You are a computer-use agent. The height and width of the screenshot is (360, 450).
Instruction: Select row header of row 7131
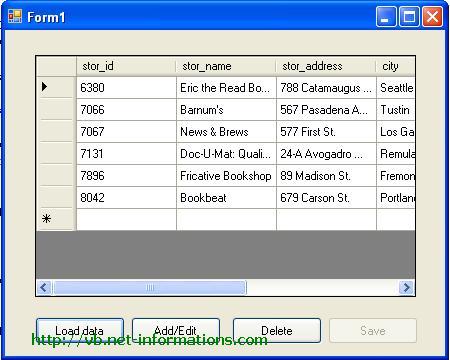(56, 154)
